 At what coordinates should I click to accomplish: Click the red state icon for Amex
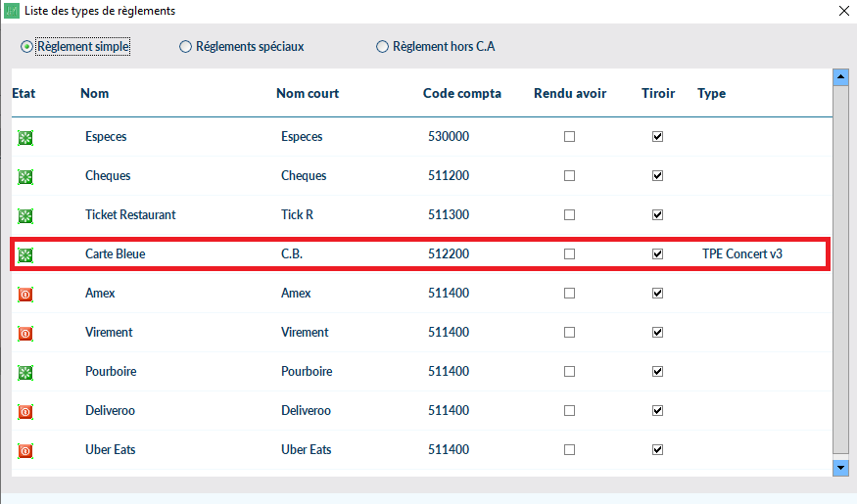click(25, 294)
